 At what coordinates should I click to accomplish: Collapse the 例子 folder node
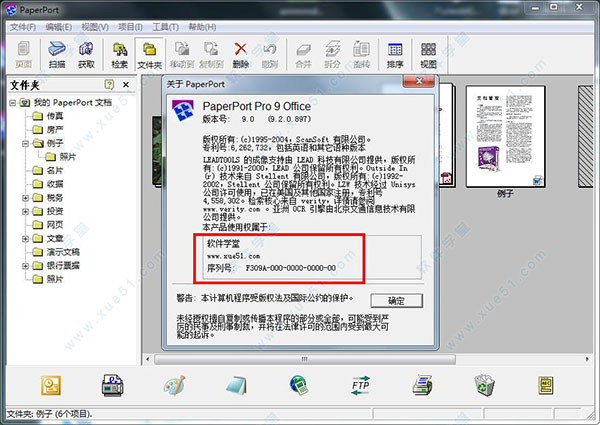tap(25, 143)
